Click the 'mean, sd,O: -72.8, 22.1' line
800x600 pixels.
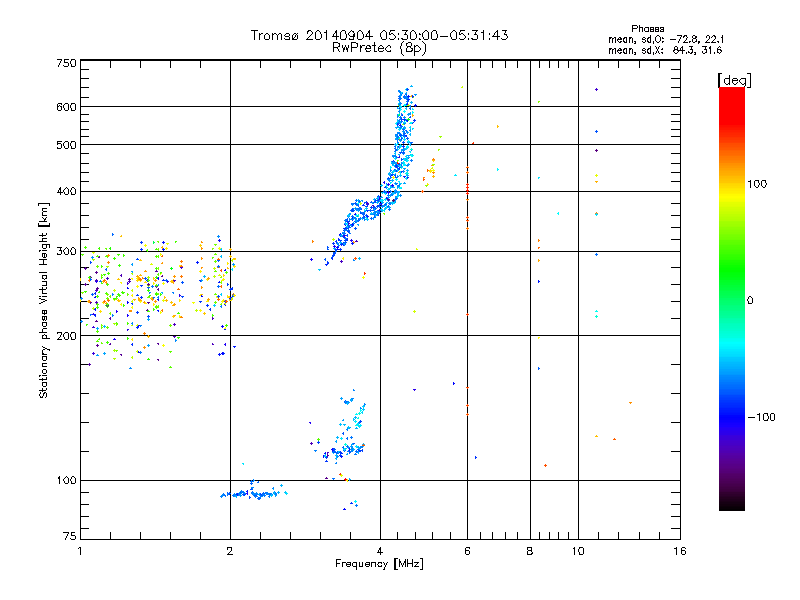pyautogui.click(x=666, y=39)
